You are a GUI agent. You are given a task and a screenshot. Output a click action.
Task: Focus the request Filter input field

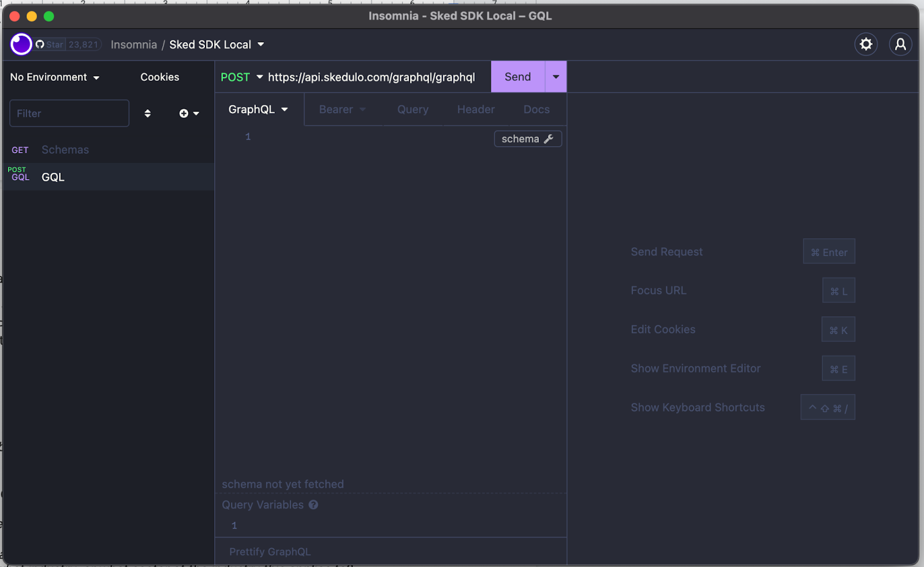coord(69,113)
